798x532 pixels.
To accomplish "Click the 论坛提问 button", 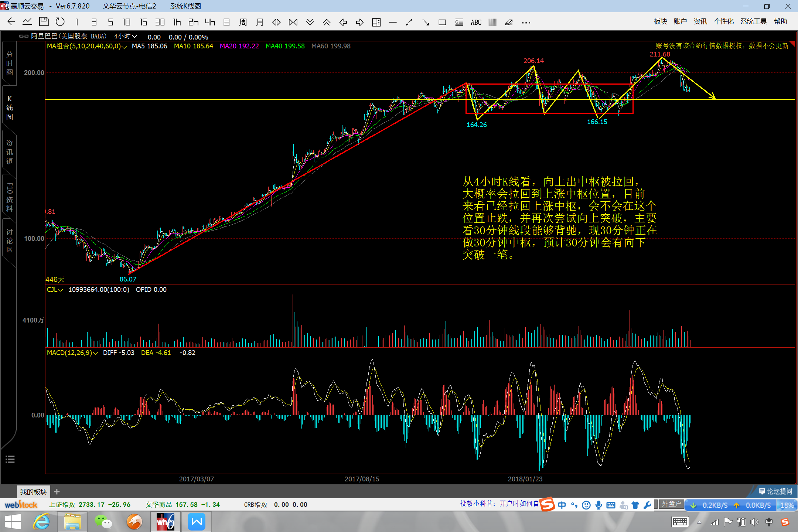I will tap(775, 491).
